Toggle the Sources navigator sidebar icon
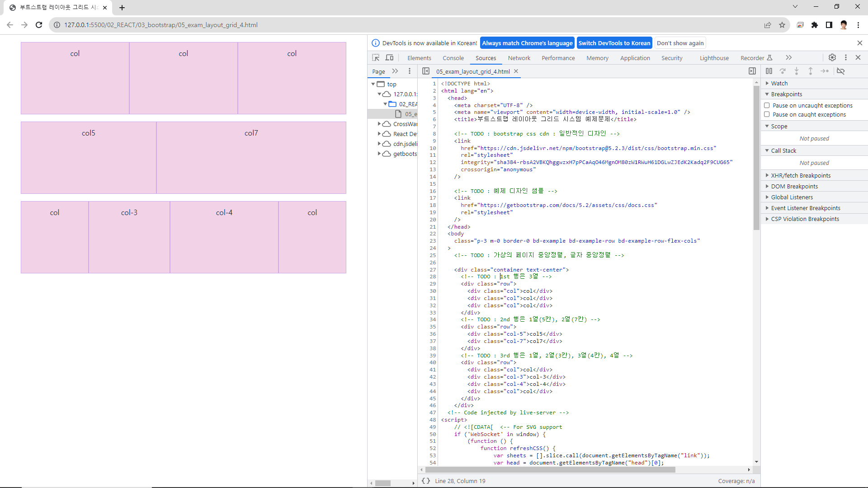 click(425, 71)
